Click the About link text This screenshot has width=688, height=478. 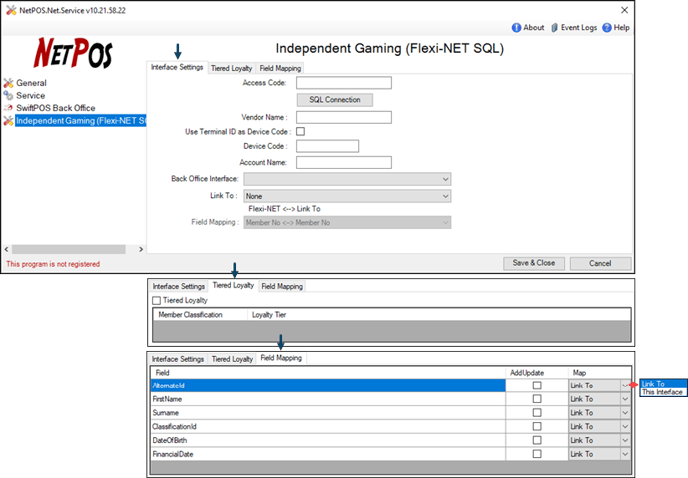[534, 28]
